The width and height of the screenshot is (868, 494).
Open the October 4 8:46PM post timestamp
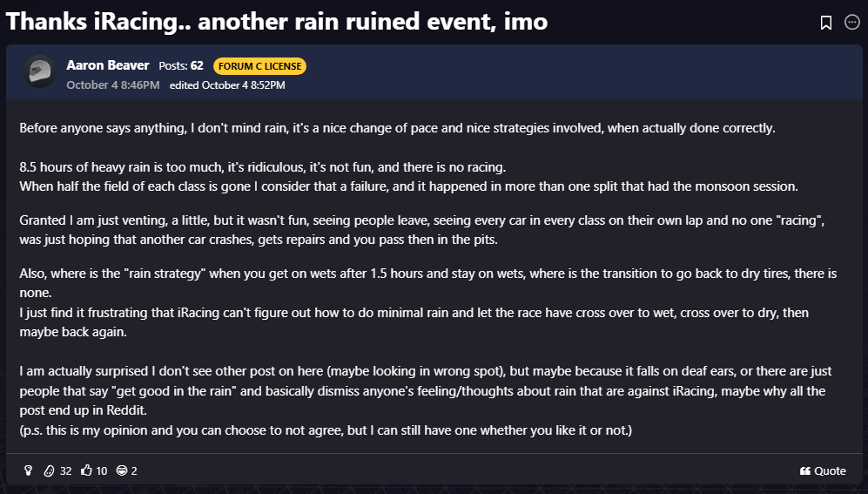coord(113,85)
